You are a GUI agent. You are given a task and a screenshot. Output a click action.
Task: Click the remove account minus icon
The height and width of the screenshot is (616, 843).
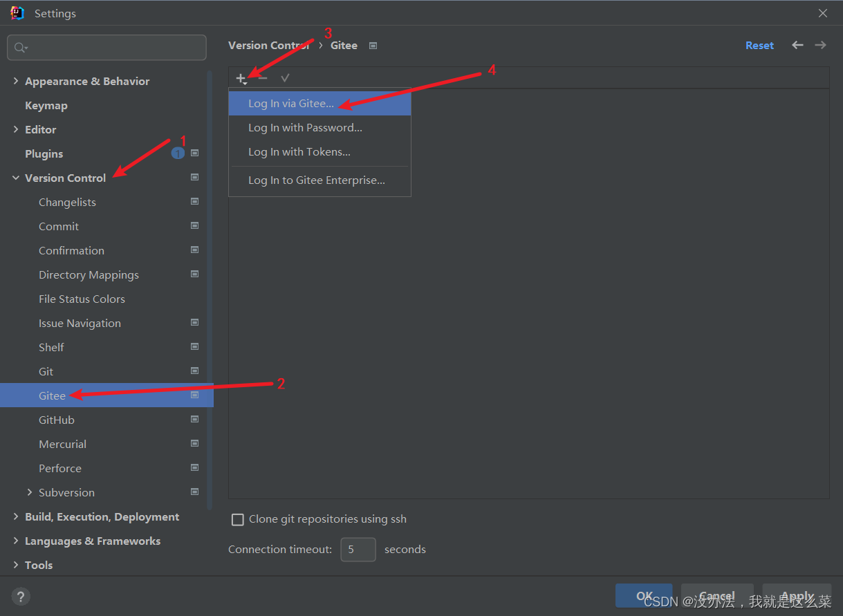point(263,78)
